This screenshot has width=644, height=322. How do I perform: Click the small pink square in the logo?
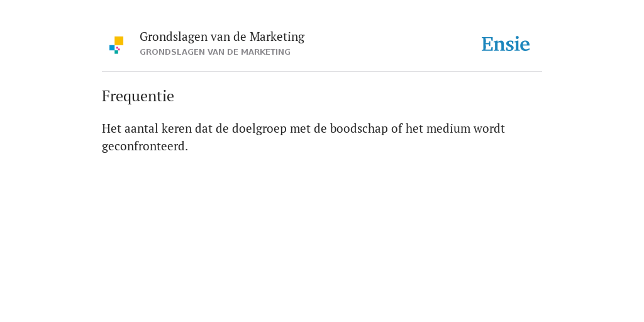[118, 48]
